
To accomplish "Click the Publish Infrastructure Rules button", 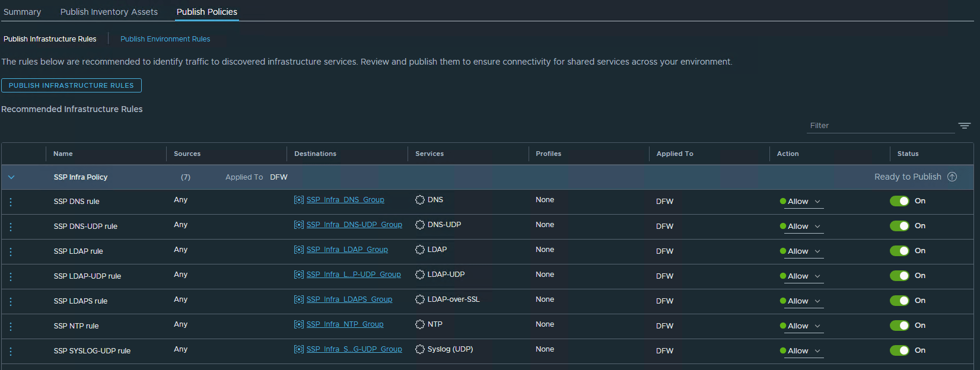I will pos(71,85).
